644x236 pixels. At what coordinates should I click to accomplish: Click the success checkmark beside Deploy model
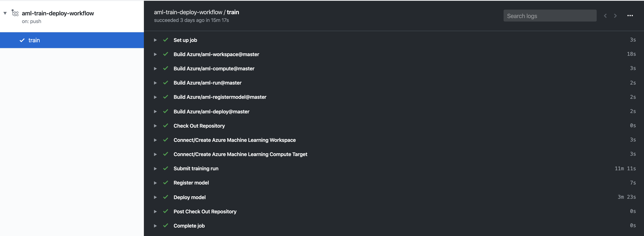tap(165, 197)
